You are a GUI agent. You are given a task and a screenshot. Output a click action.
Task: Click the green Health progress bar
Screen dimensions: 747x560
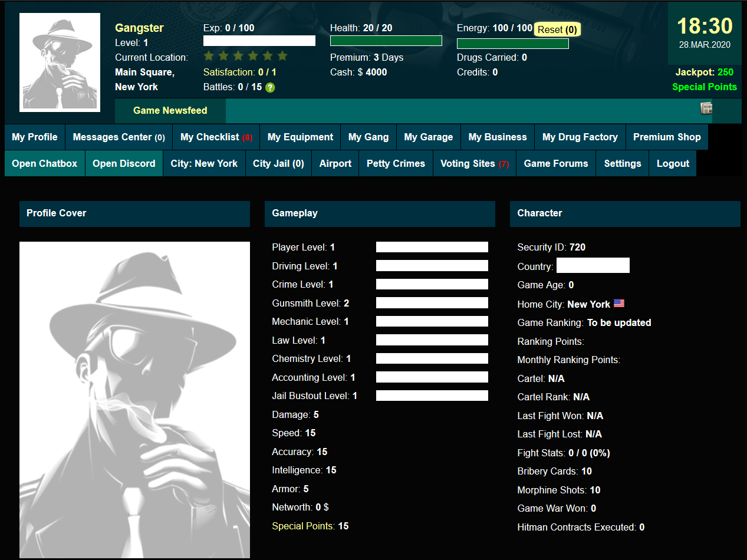tap(386, 41)
